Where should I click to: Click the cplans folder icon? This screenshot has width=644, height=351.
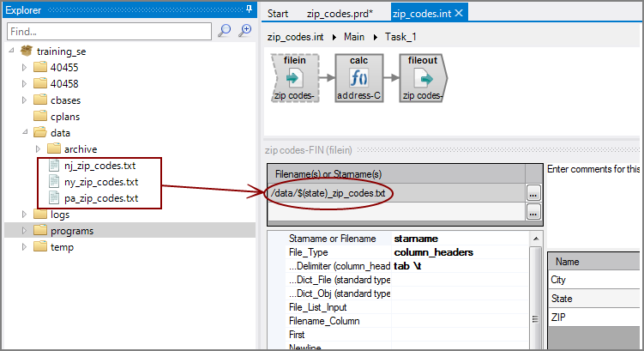click(x=39, y=117)
